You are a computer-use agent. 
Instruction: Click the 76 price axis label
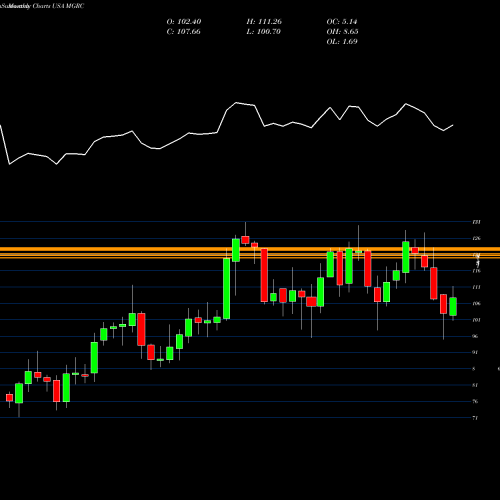point(475,401)
